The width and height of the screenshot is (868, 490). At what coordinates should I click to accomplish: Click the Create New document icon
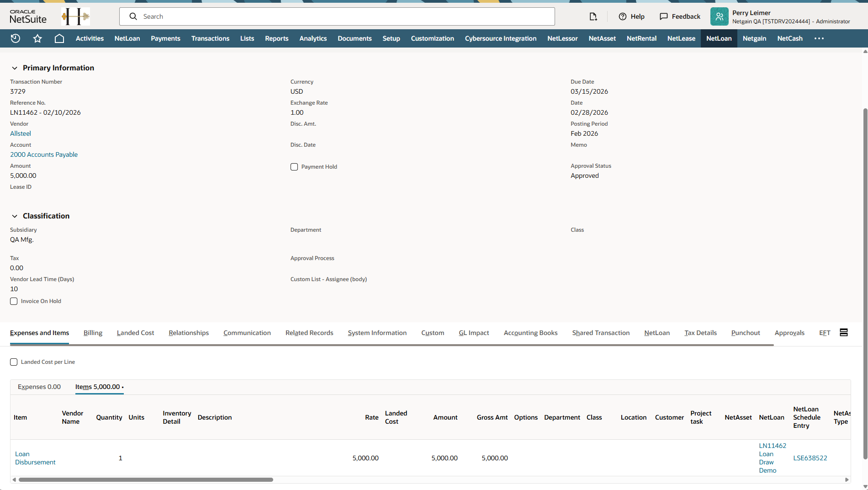(x=593, y=16)
